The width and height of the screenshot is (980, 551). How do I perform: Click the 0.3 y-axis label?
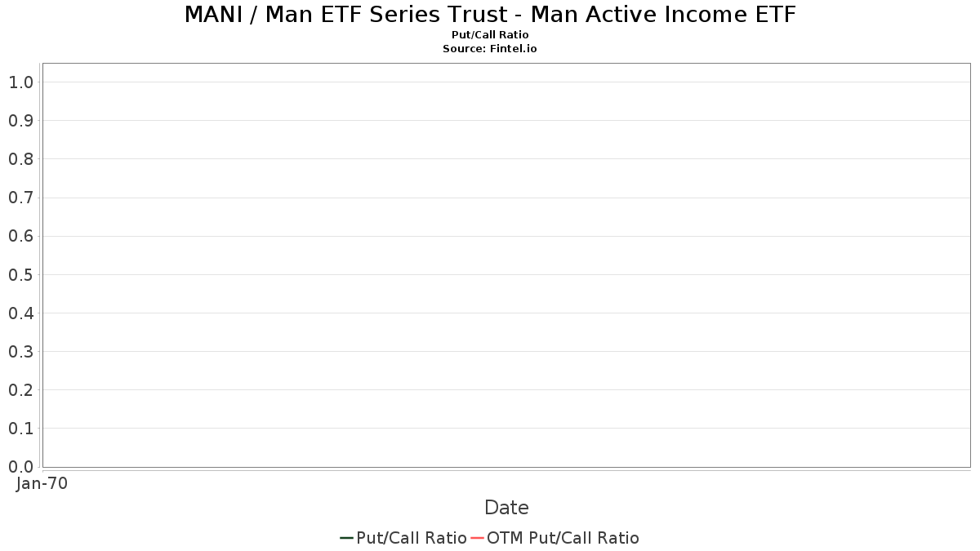(x=20, y=352)
